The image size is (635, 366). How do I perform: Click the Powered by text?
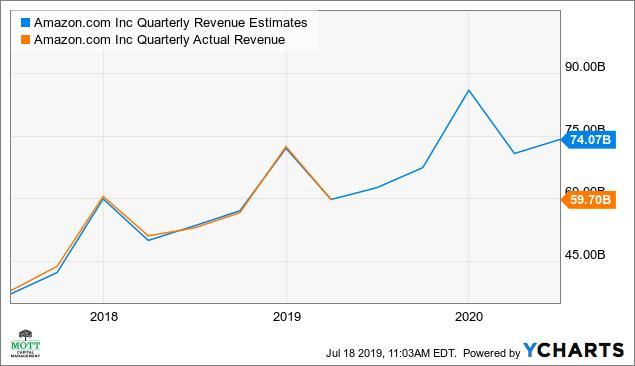[491, 353]
